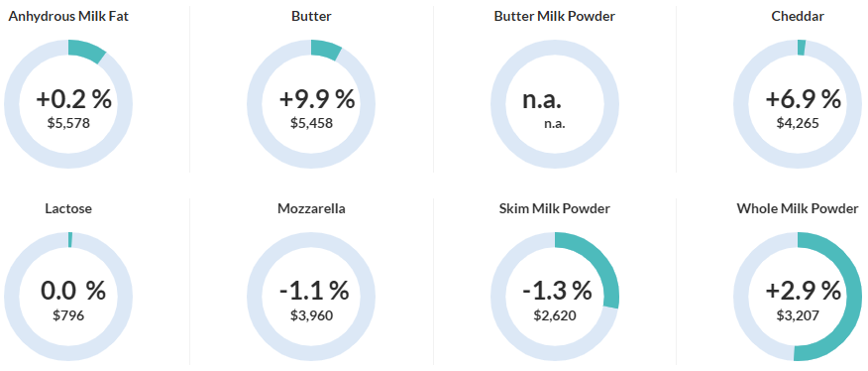Select the $3,960 Mozzarella price
Image resolution: width=868 pixels, height=371 pixels.
pos(312,316)
